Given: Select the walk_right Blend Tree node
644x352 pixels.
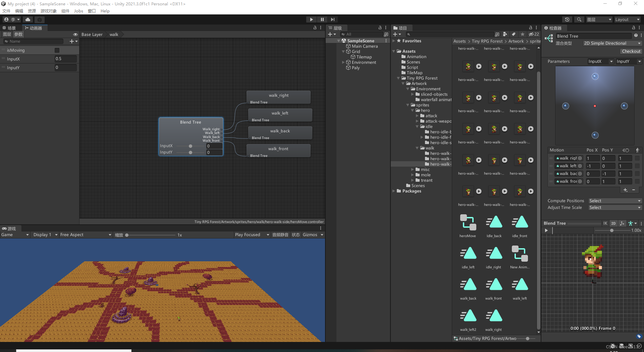Looking at the screenshot, I should pos(278,97).
